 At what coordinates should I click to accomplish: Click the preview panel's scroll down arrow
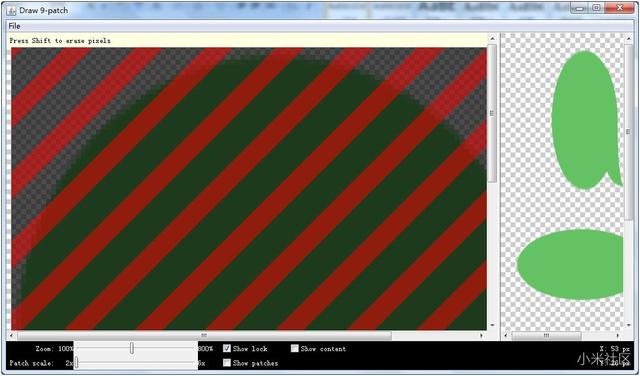coord(629,325)
